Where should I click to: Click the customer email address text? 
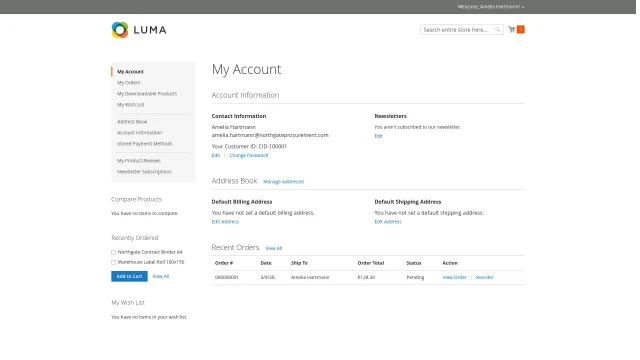pos(270,135)
